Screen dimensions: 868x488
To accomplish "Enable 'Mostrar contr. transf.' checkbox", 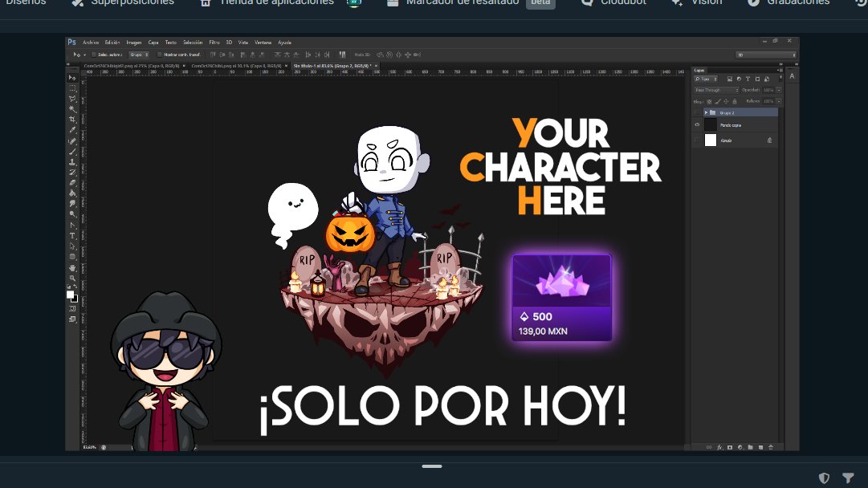I will pos(160,55).
